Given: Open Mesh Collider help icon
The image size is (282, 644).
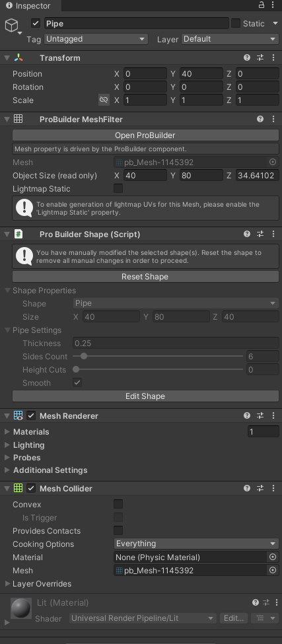Looking at the screenshot, I should coord(247,488).
